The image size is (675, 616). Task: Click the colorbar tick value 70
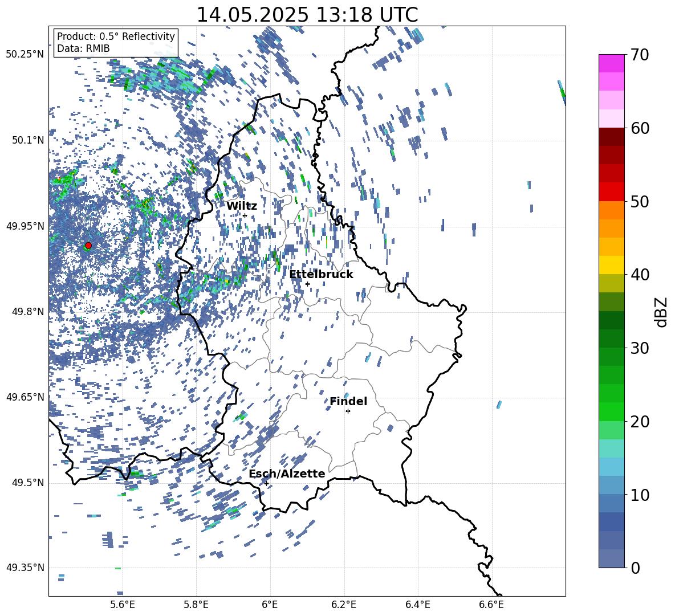click(x=640, y=55)
